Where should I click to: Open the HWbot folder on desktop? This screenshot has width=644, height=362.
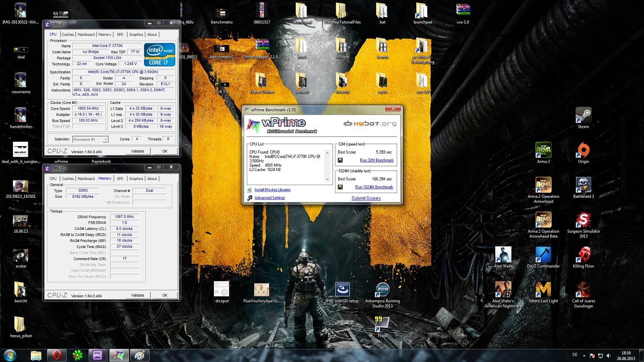click(342, 46)
